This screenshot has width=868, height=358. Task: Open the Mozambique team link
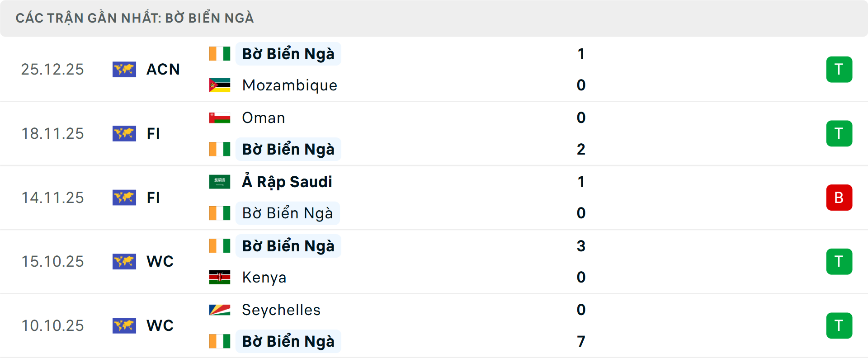(x=289, y=85)
